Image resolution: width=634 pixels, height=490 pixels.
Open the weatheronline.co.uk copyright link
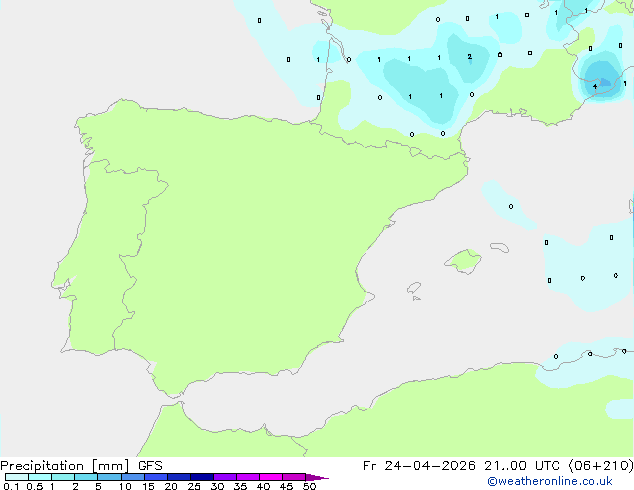tap(550, 481)
